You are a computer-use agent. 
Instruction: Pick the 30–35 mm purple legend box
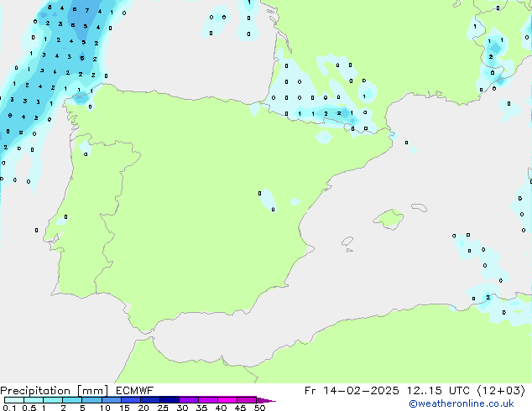(189, 400)
